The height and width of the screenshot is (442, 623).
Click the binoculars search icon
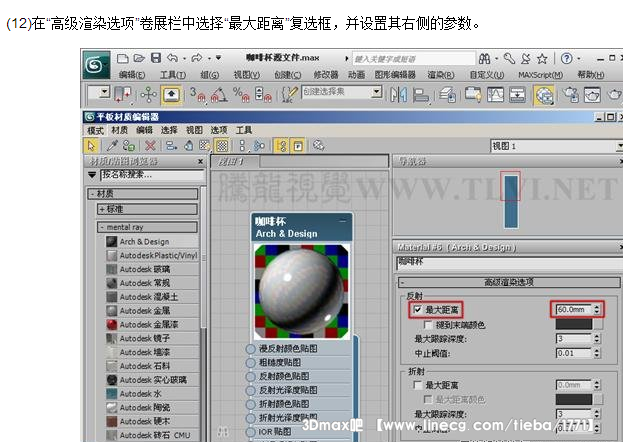484,59
